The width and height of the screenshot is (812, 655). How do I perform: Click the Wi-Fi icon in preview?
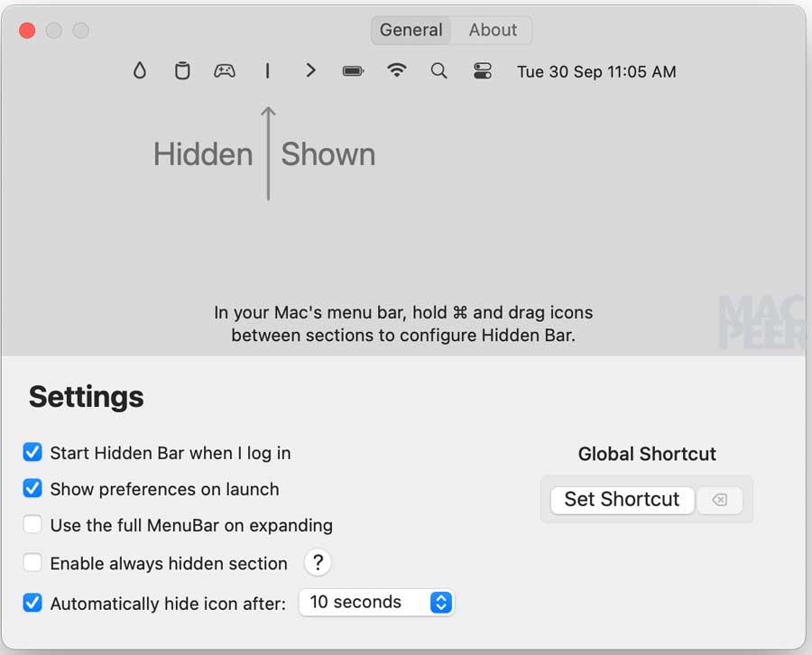tap(396, 71)
